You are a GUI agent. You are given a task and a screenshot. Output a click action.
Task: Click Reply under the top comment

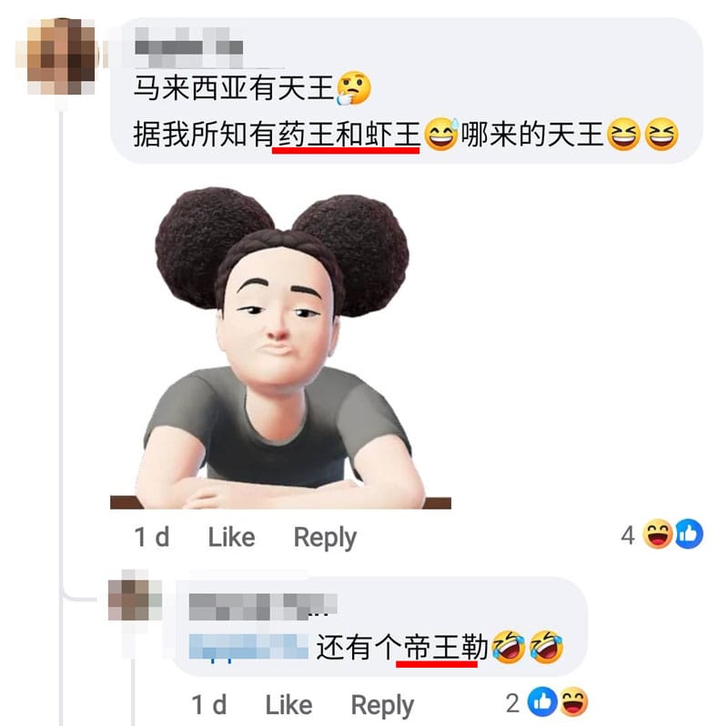[325, 539]
